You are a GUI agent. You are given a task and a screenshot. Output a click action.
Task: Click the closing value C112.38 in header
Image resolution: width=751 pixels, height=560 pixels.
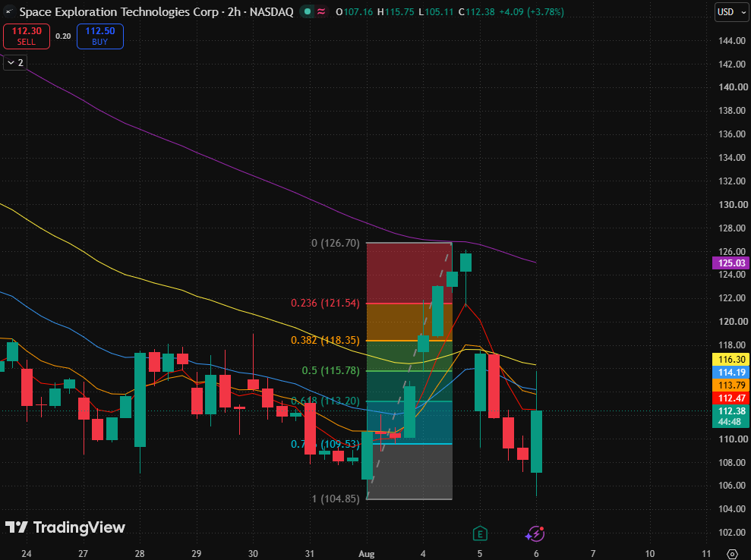coord(477,12)
